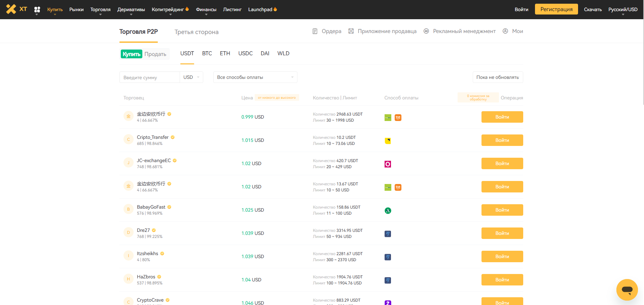This screenshot has width=644, height=305.
Task: Toggle price sort от низкого до высокого
Action: (x=277, y=98)
